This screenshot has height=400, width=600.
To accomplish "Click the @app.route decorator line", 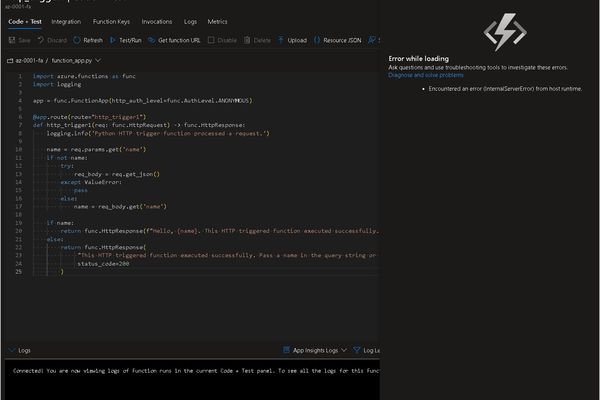I will pos(89,117).
